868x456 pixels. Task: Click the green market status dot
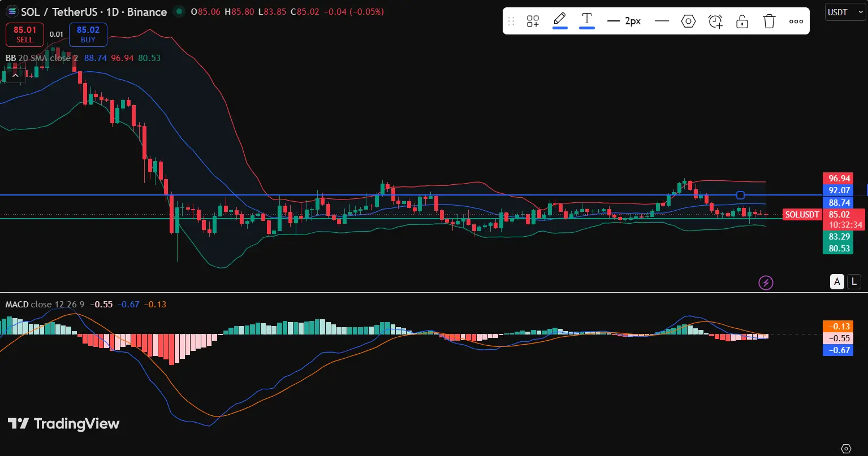(x=179, y=11)
